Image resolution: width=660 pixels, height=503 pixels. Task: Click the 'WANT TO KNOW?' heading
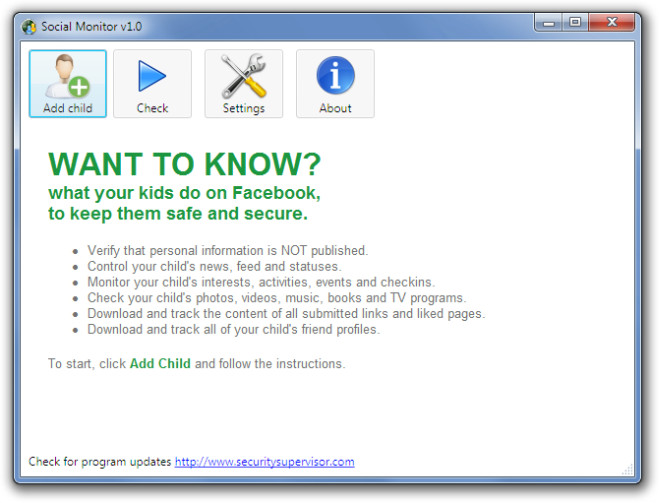pyautogui.click(x=184, y=164)
